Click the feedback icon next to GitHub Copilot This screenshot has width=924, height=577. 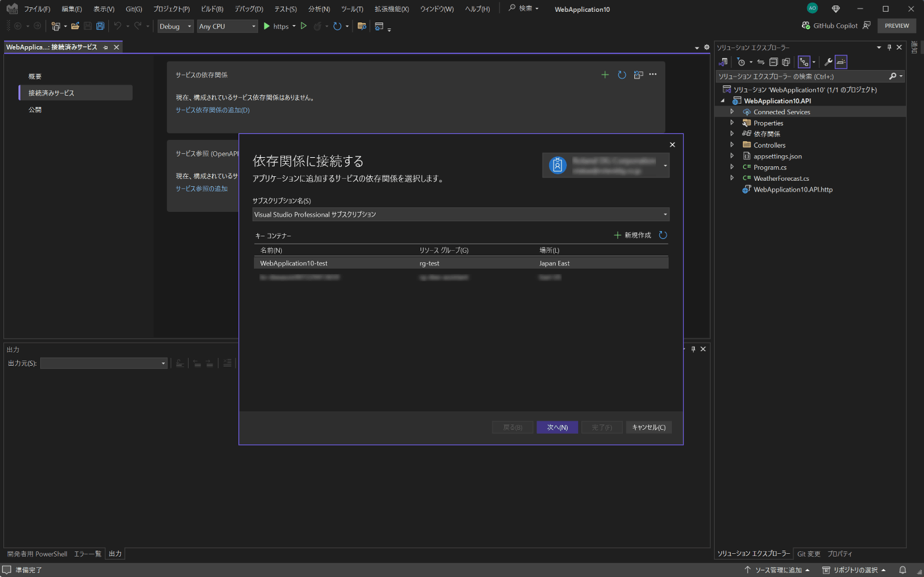(x=867, y=26)
